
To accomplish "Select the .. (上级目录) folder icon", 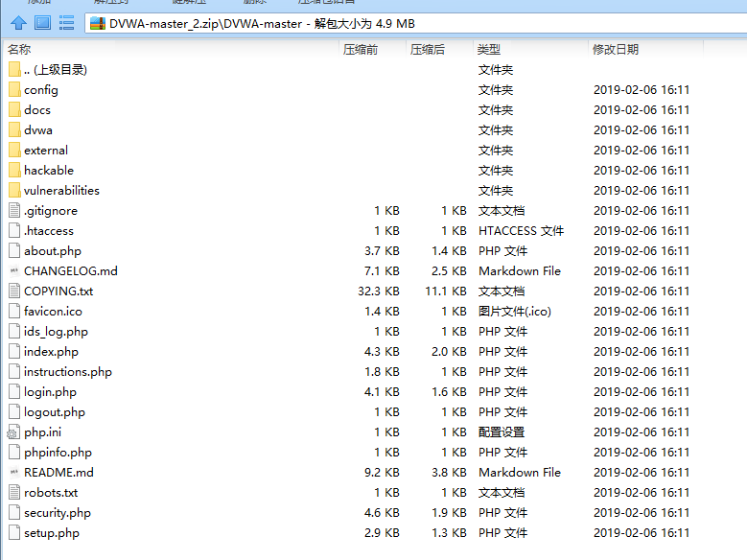I will [x=14, y=70].
